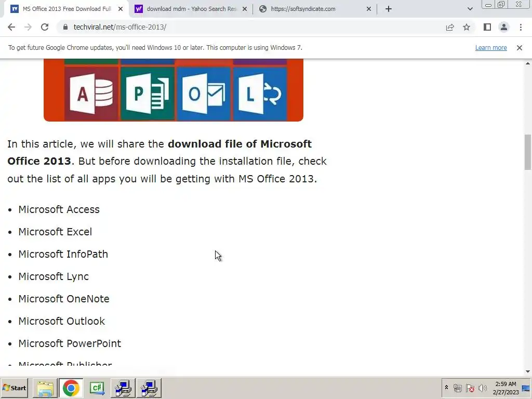Open the browser side panel

pos(487,27)
